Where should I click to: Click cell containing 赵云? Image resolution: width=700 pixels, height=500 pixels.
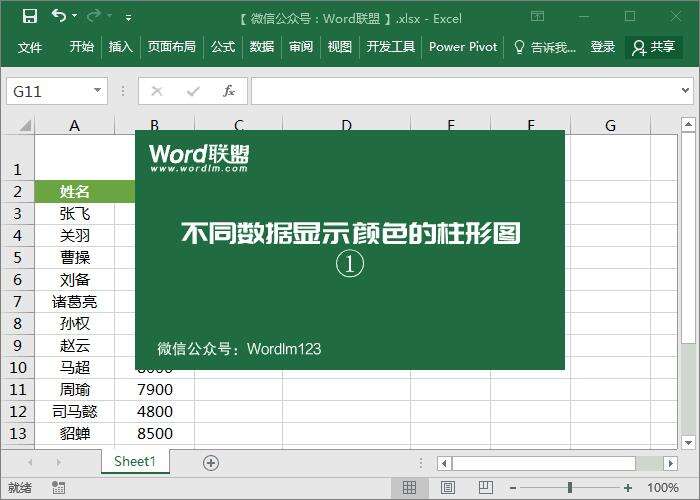click(75, 345)
